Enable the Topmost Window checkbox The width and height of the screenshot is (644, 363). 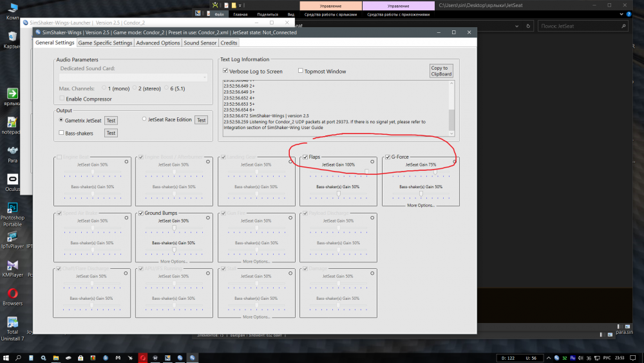(x=301, y=71)
